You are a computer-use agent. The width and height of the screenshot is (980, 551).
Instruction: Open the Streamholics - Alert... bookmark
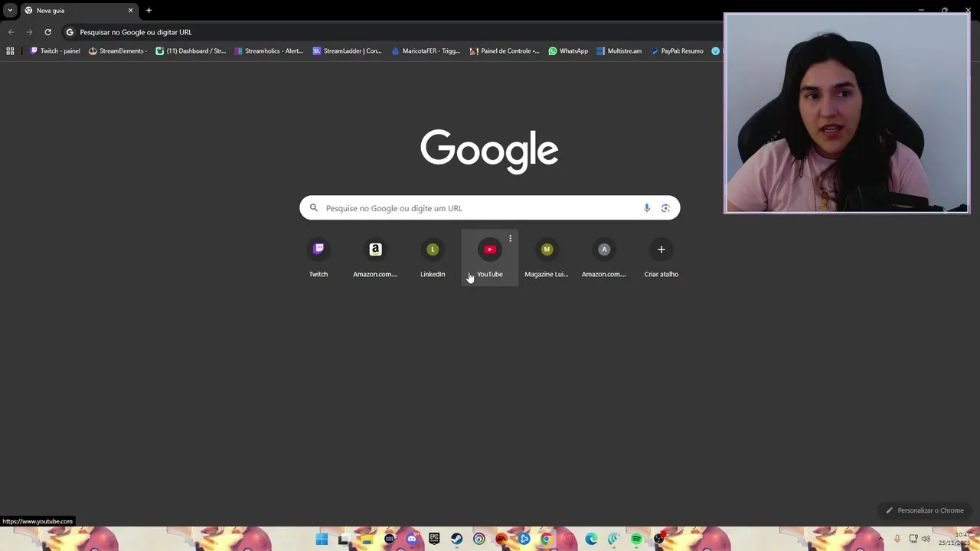click(269, 51)
